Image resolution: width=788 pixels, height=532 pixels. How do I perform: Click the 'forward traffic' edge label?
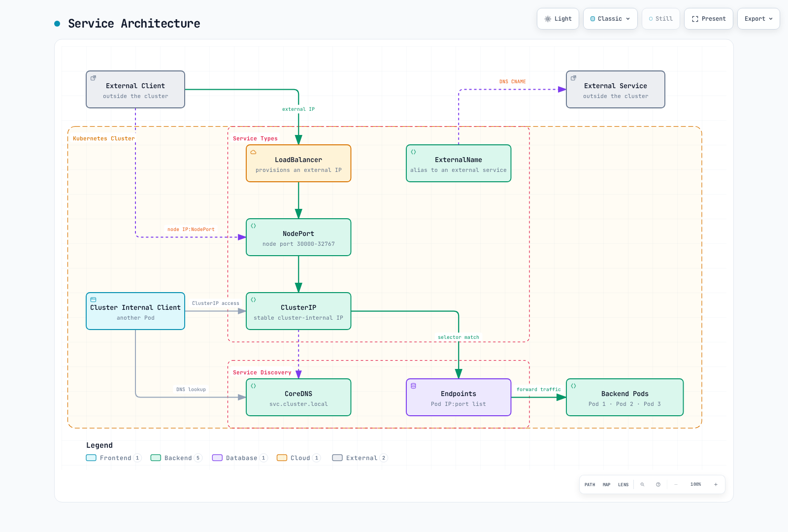[x=539, y=390]
